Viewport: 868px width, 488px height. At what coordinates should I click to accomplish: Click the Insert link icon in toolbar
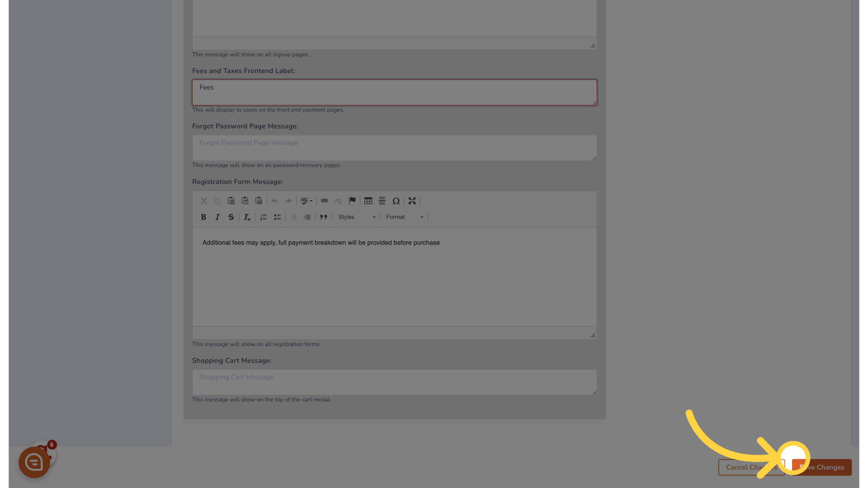coord(324,201)
